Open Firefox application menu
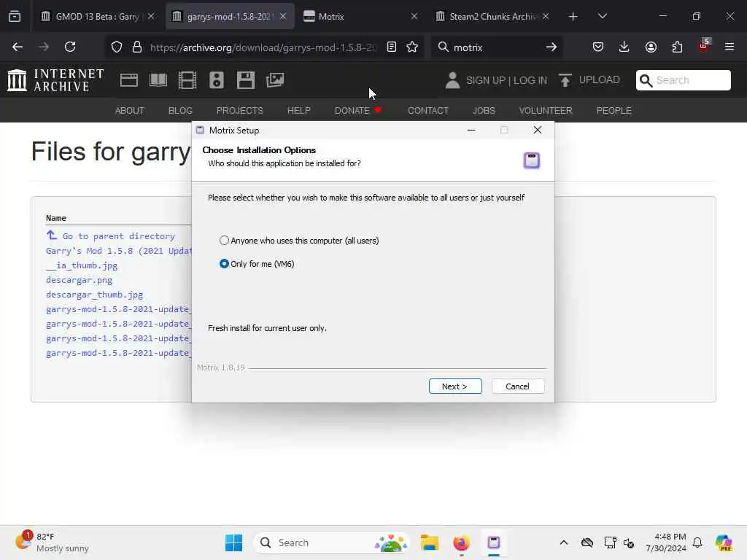 click(x=729, y=47)
